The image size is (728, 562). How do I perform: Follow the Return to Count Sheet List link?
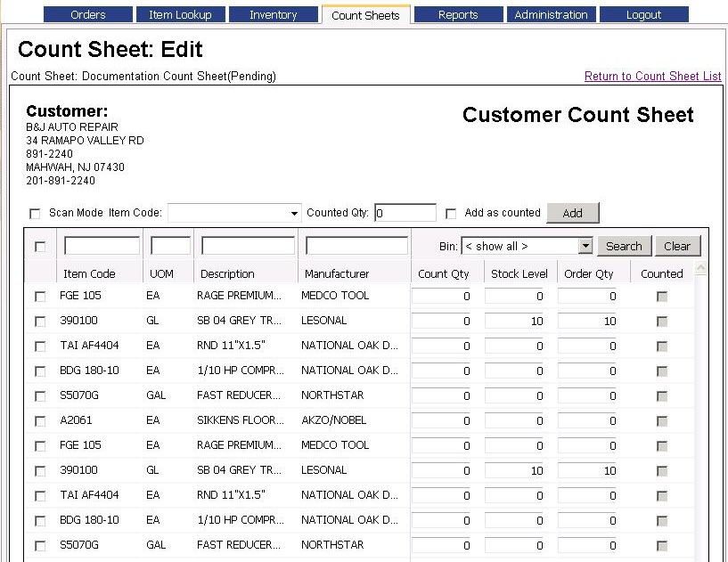(x=652, y=77)
